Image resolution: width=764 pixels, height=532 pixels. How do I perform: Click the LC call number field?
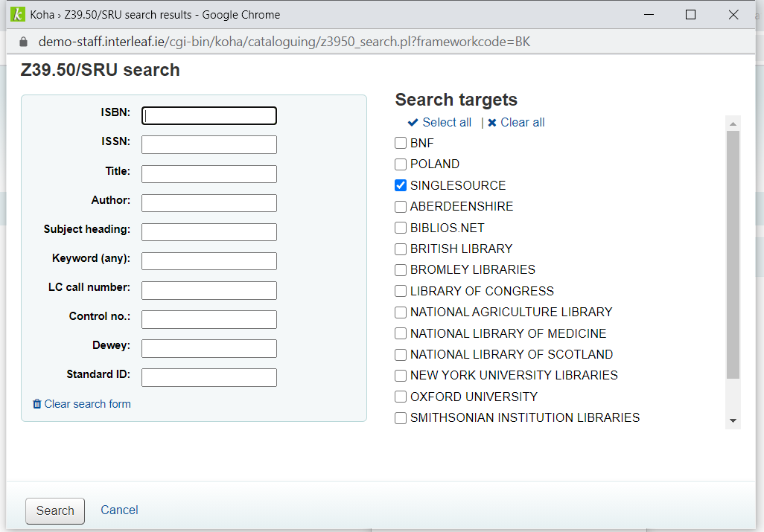pyautogui.click(x=209, y=290)
